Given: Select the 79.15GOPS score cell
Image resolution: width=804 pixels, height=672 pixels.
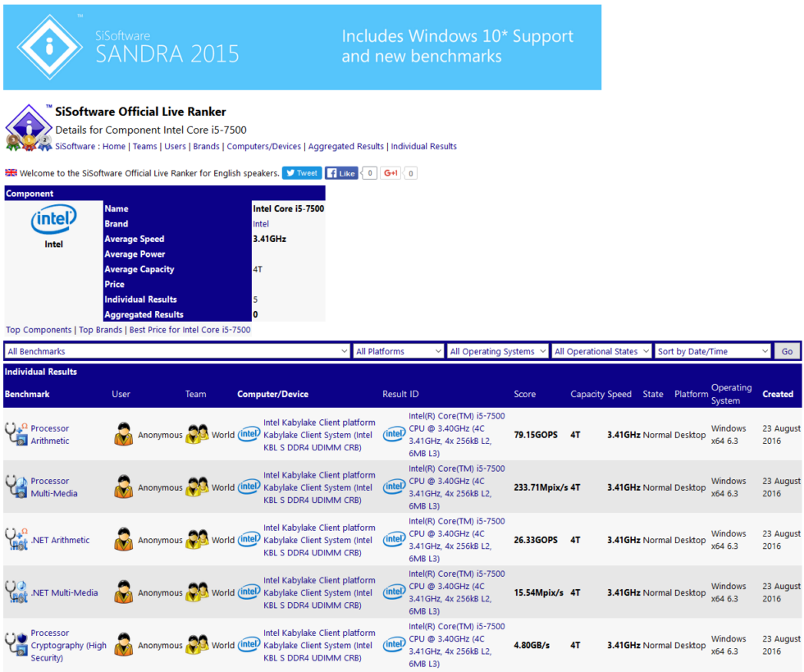Looking at the screenshot, I should pyautogui.click(x=536, y=435).
